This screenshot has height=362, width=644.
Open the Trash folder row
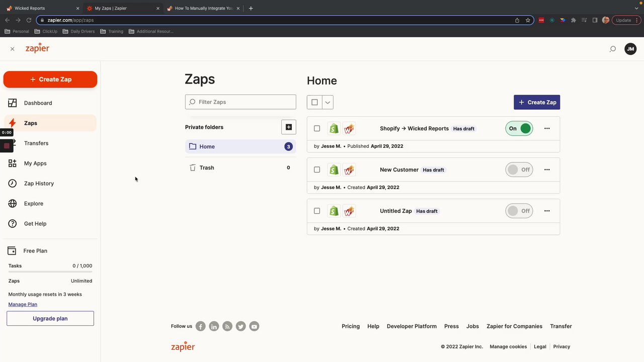pos(240,168)
